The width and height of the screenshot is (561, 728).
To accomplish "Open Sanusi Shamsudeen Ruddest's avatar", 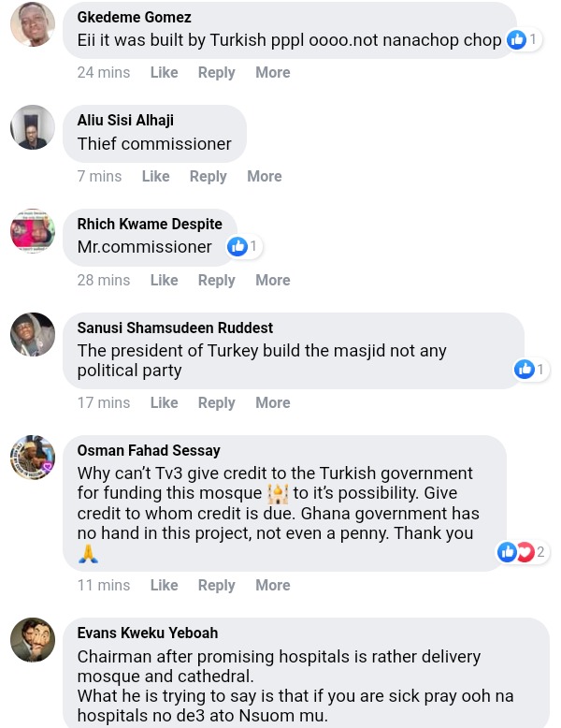I will tap(33, 335).
